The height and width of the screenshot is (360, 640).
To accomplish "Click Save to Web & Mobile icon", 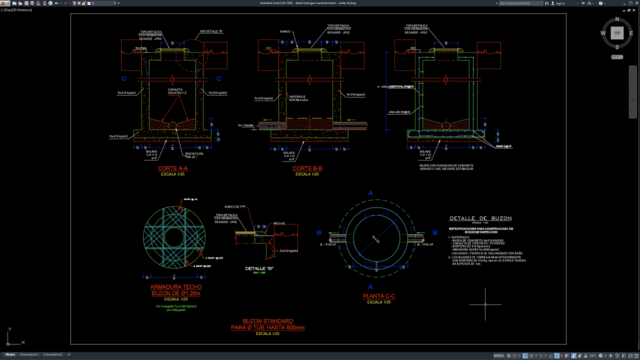I will click(x=44, y=3).
